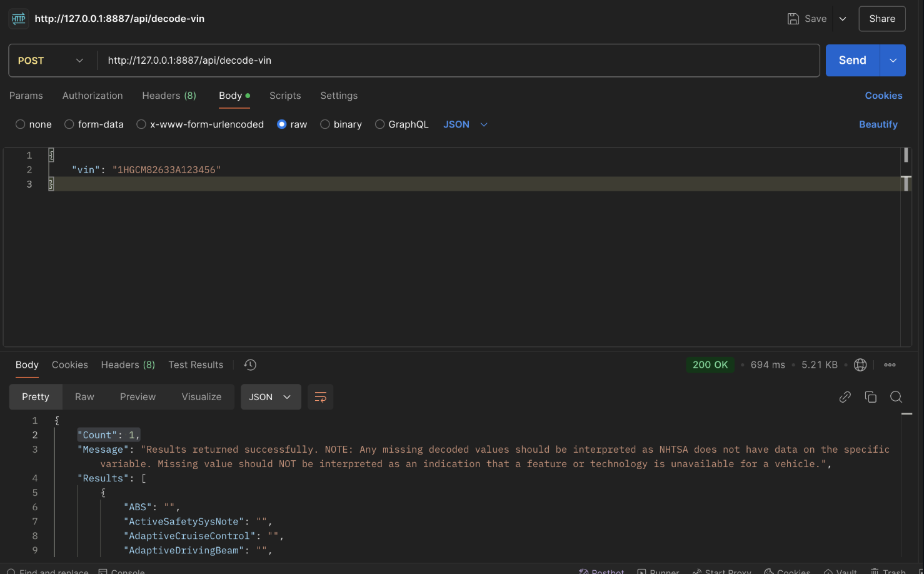
Task: Open the Cookies link beside the request tabs
Action: click(883, 96)
